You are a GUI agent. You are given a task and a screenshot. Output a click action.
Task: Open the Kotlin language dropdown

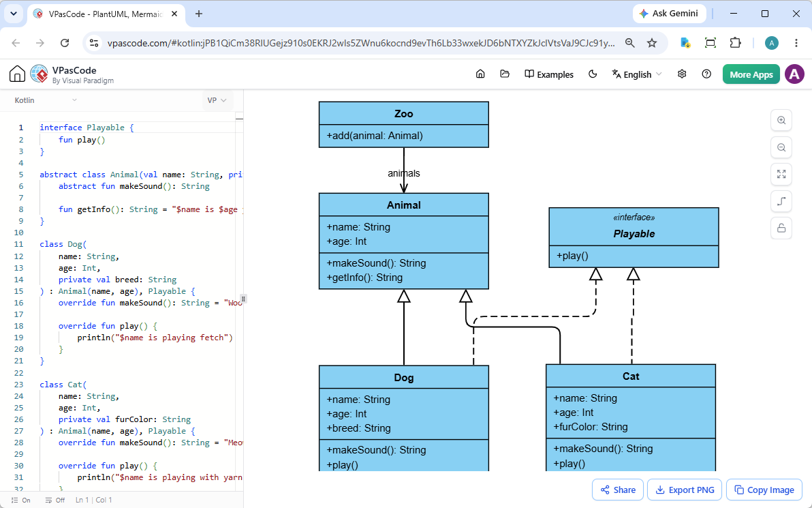(x=46, y=100)
